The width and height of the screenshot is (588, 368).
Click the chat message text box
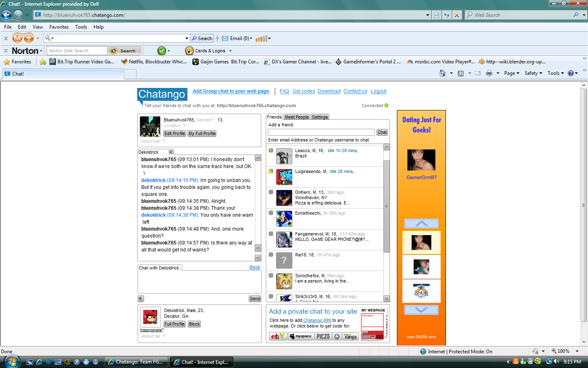pyautogui.click(x=200, y=282)
